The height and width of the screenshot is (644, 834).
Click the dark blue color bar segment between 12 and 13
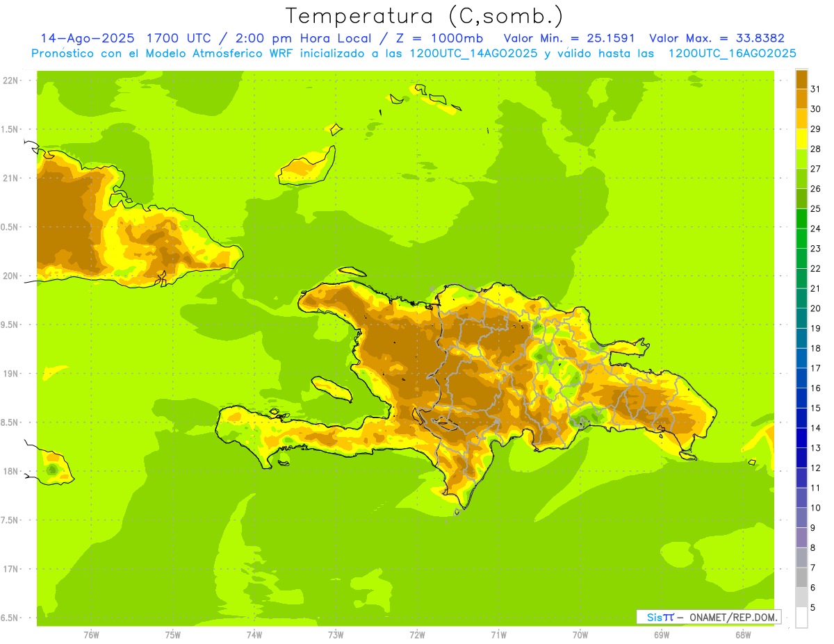pyautogui.click(x=801, y=458)
